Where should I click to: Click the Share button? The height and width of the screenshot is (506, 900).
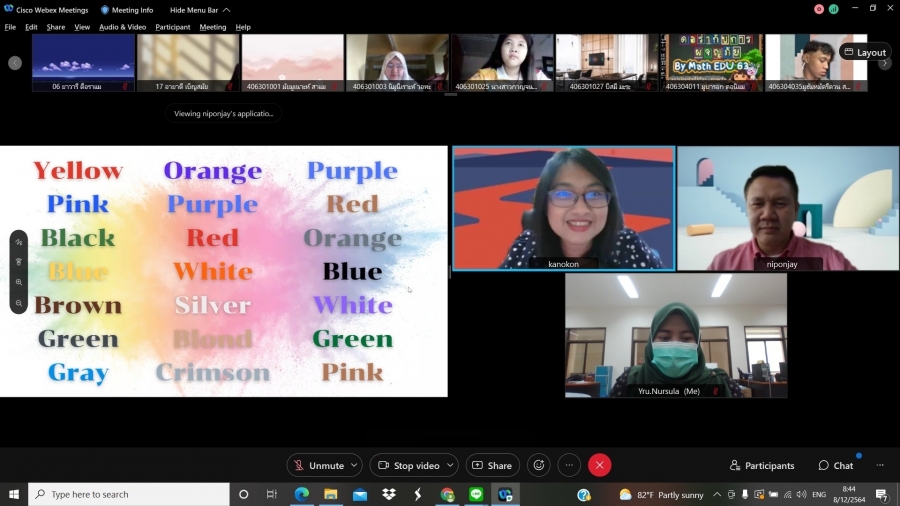pyautogui.click(x=492, y=465)
